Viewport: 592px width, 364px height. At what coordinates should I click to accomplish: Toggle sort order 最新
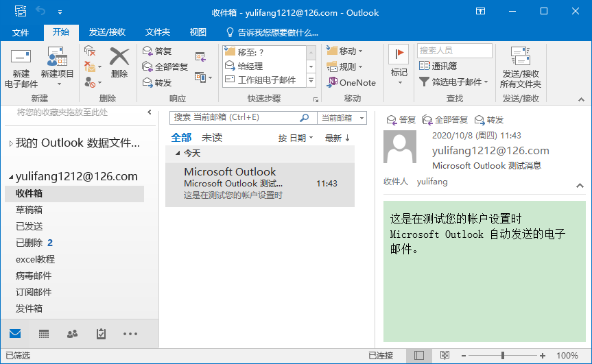[338, 138]
